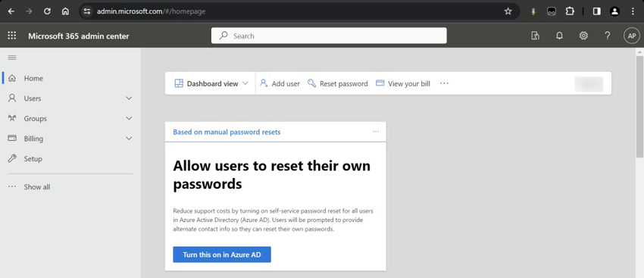Click the Microsoft 365 admin center title
644x278 pixels.
[79, 36]
